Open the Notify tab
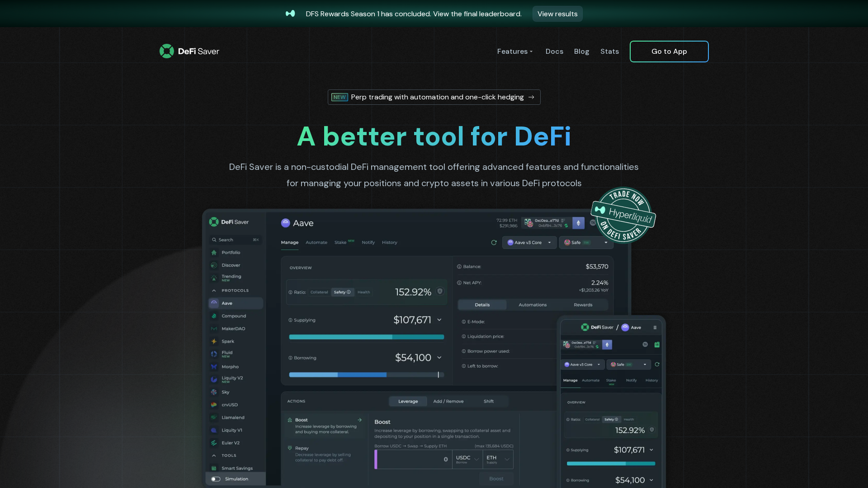This screenshot has width=868, height=488. (x=368, y=243)
